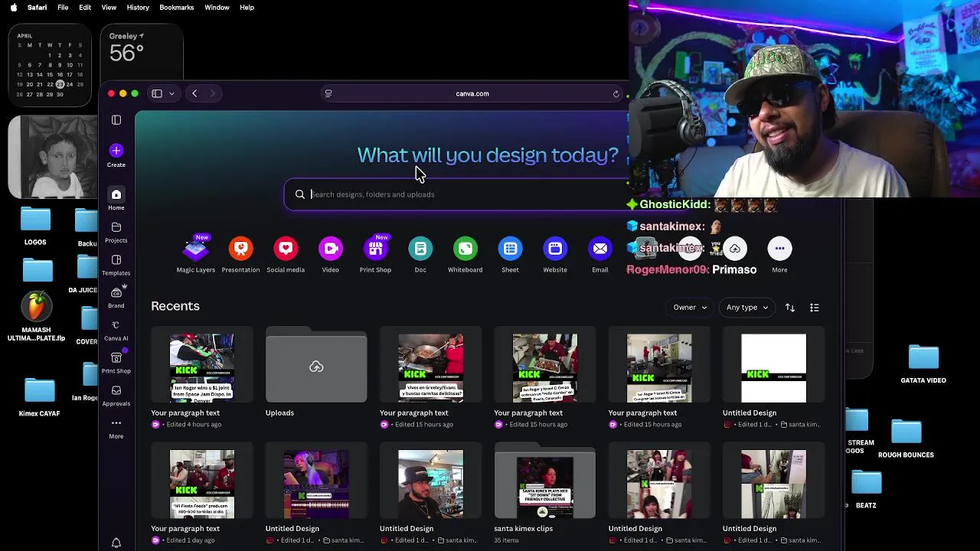Open History menu in menu bar
The width and height of the screenshot is (980, 551).
(x=138, y=8)
